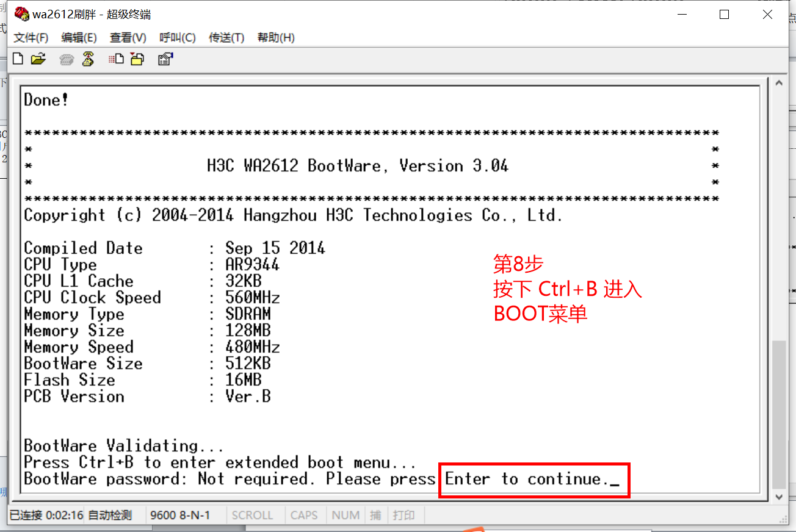Click the Call telephone toolbar icon
The height and width of the screenshot is (532, 796).
click(67, 59)
